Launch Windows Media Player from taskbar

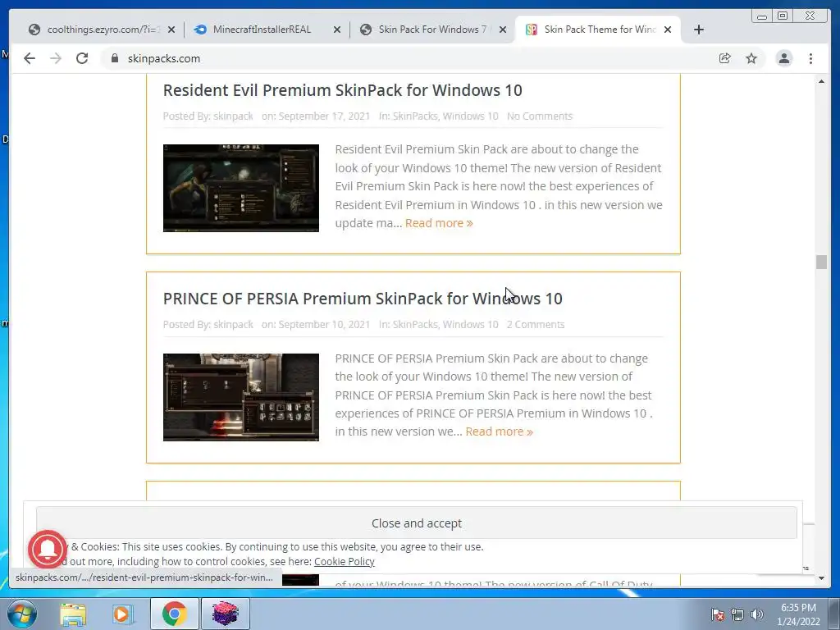(122, 614)
